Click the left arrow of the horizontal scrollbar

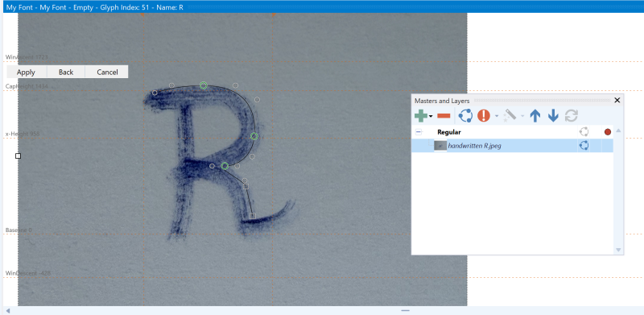[7, 311]
